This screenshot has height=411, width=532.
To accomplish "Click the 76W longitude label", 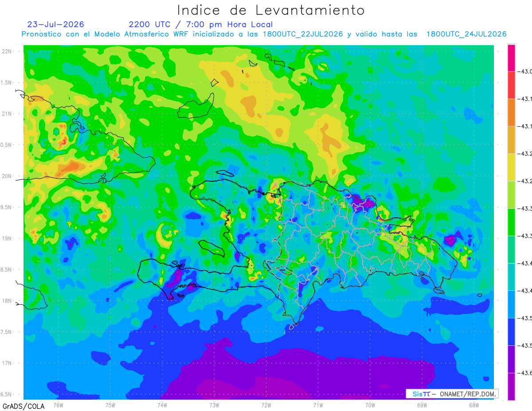I will click(x=58, y=405).
